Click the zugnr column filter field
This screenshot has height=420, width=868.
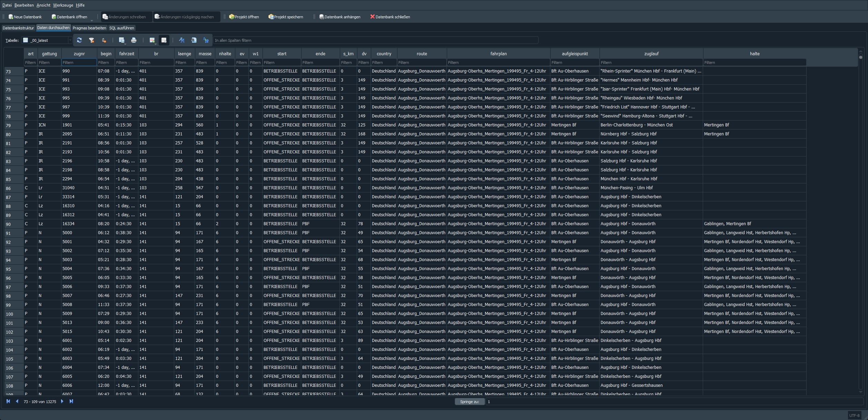click(79, 63)
